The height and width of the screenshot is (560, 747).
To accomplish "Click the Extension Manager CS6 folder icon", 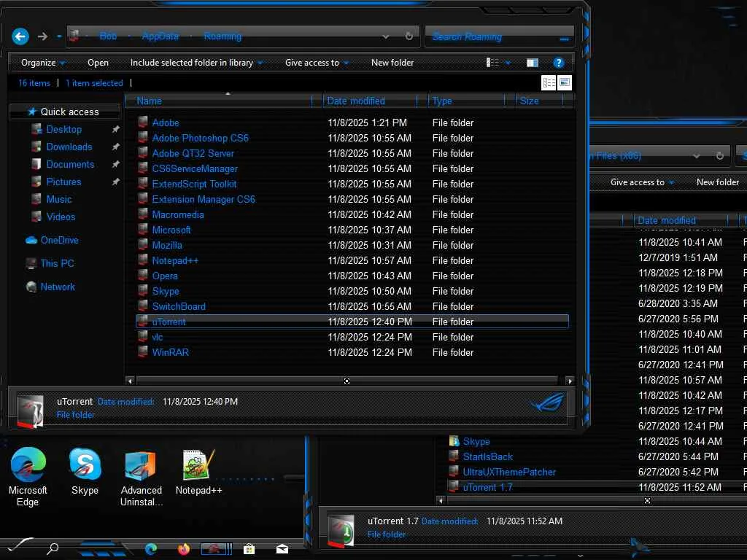I will [x=143, y=198].
